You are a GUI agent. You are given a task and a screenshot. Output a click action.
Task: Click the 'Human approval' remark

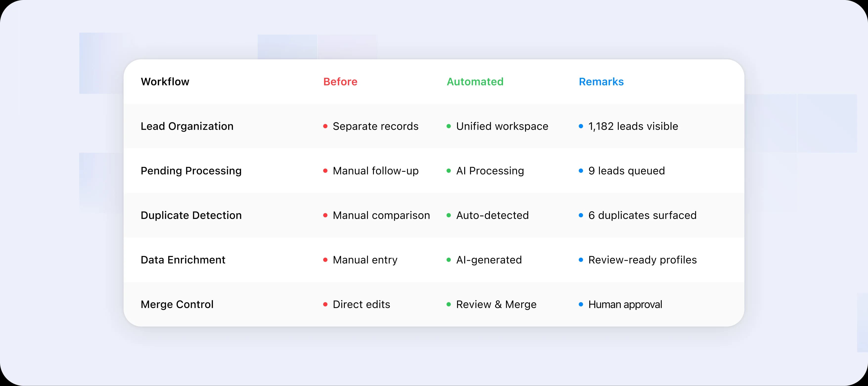pyautogui.click(x=625, y=304)
